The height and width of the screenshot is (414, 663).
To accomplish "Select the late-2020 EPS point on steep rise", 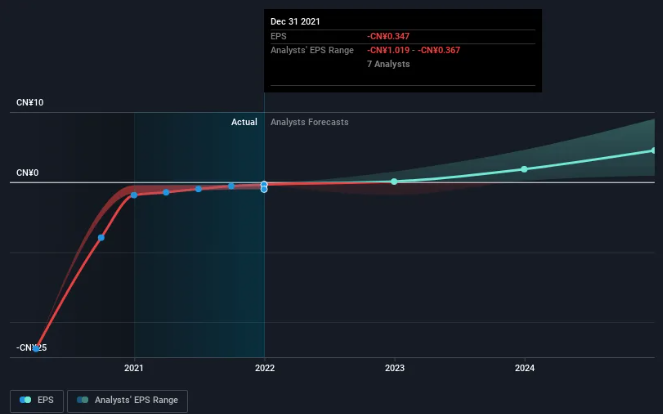I will (101, 238).
